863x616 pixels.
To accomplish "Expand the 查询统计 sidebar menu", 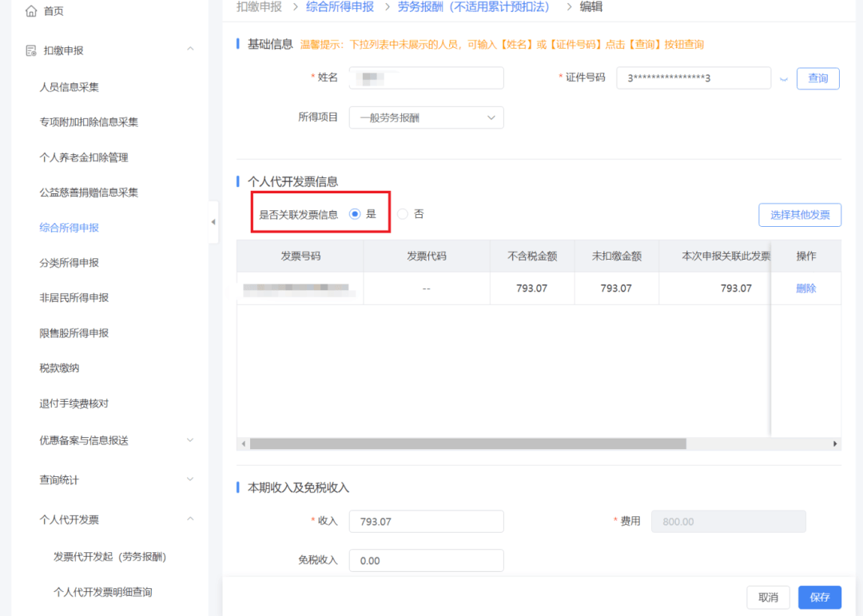I will 190,479.
